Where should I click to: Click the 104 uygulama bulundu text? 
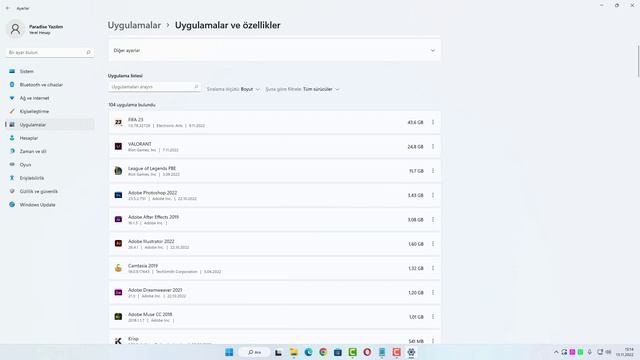click(132, 105)
